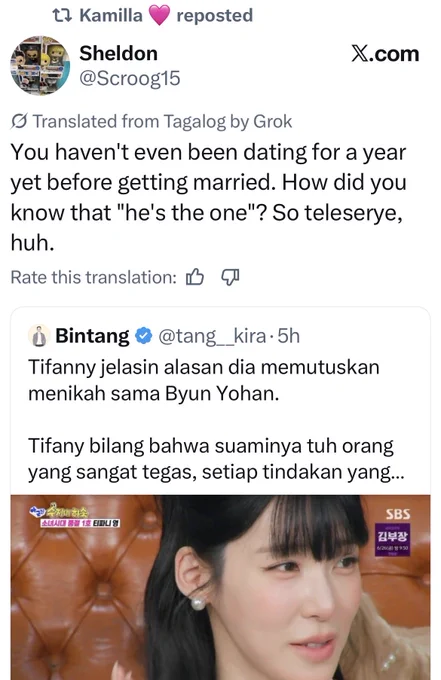Open the quoted post video thumbnail
The height and width of the screenshot is (680, 441).
pos(220,587)
